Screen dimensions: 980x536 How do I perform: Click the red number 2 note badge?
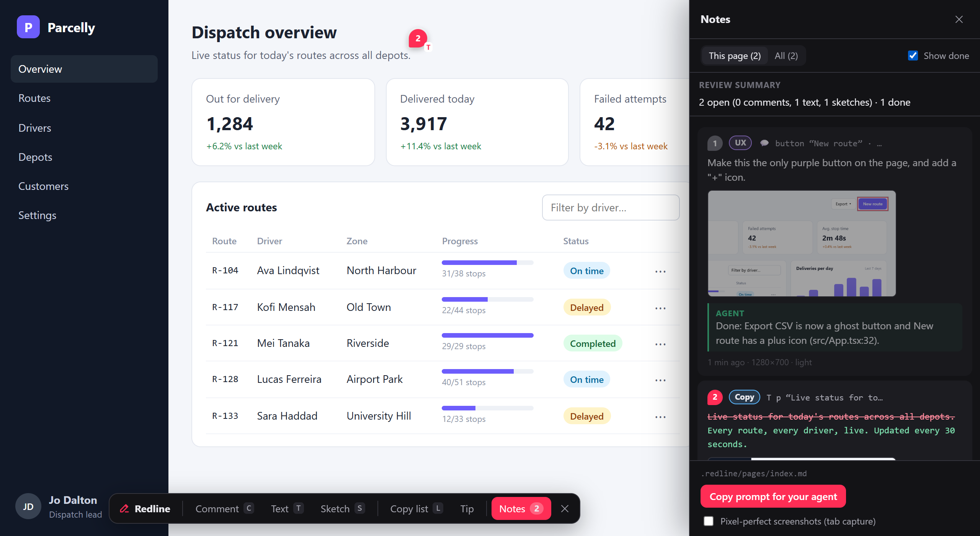[715, 397]
